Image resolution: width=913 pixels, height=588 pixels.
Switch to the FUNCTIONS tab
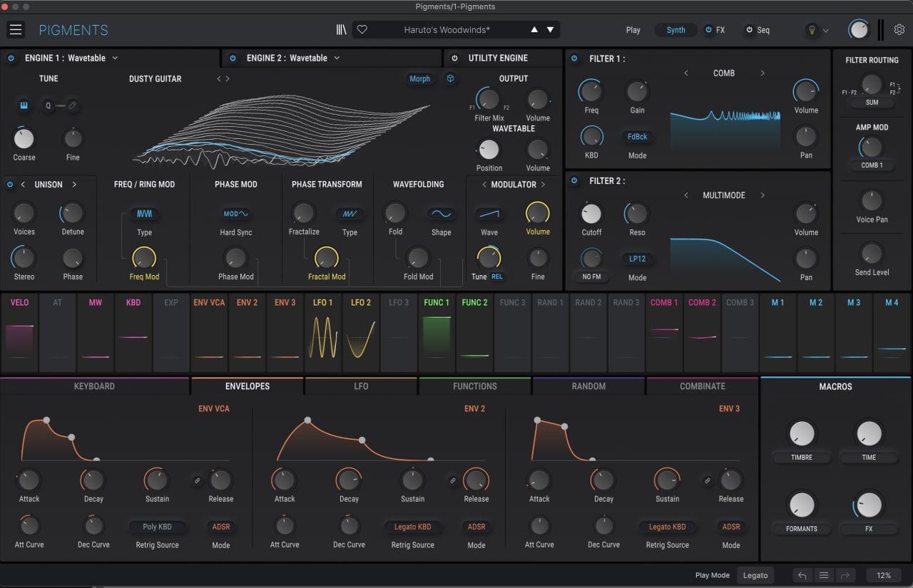pyautogui.click(x=474, y=386)
